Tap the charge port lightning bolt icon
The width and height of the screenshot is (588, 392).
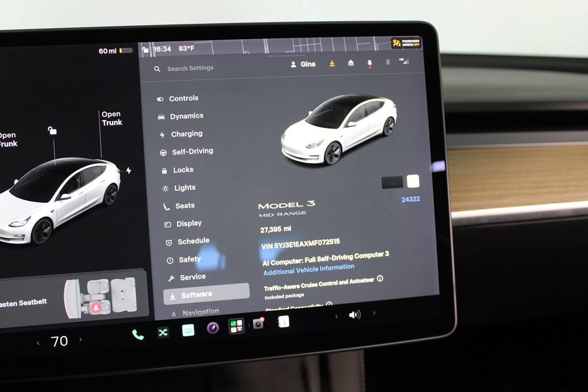coord(128,171)
